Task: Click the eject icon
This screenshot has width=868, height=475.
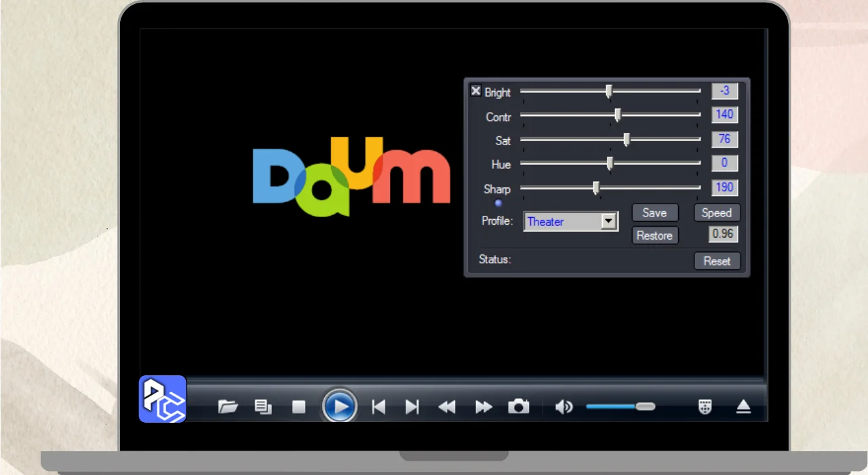Action: coord(744,406)
